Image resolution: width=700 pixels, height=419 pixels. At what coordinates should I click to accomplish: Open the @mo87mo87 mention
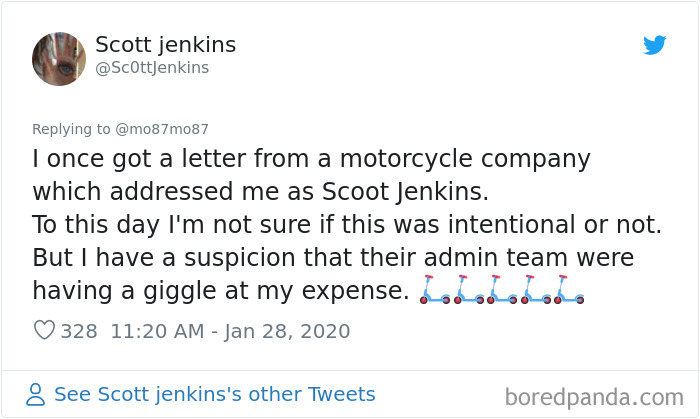[x=164, y=129]
